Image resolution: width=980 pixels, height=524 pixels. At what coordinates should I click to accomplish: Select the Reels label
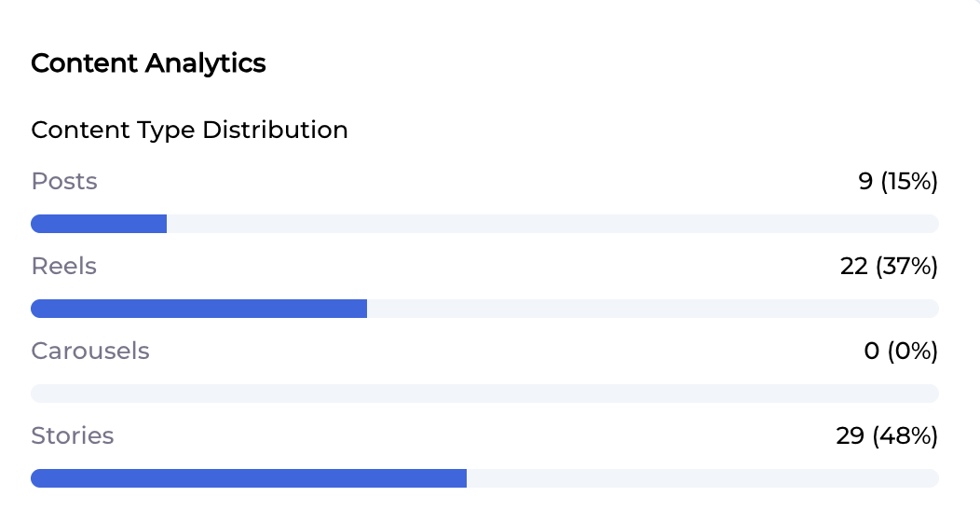coord(64,266)
